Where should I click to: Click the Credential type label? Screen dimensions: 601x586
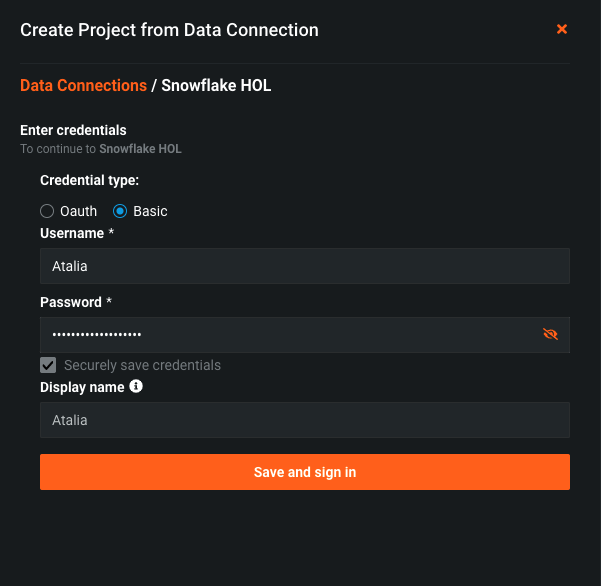tap(90, 181)
